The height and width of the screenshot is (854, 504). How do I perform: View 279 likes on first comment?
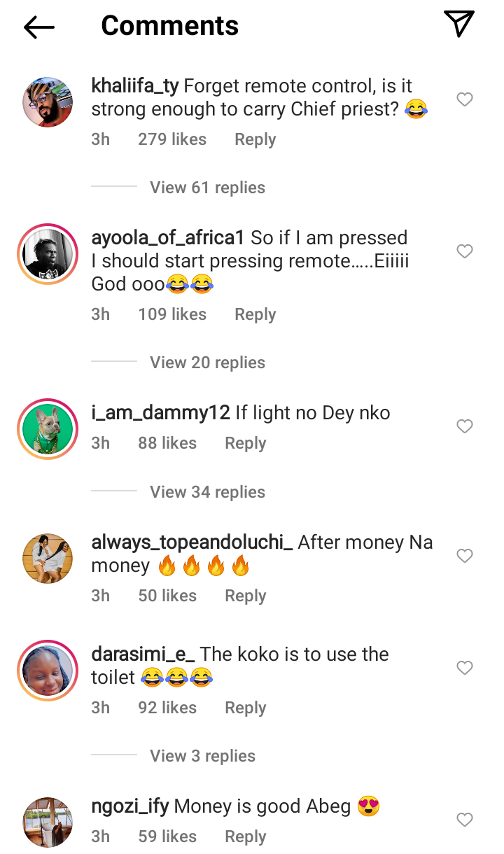click(172, 139)
